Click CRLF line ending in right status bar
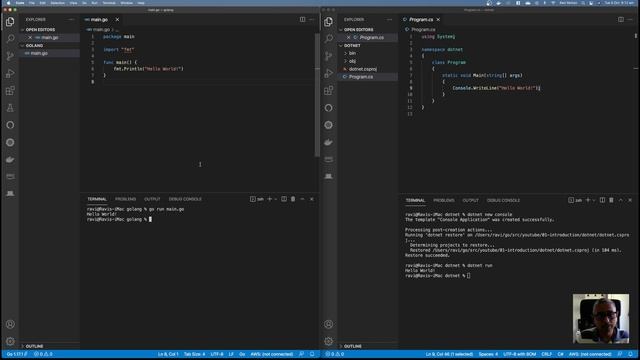The image size is (640, 360). 547,354
